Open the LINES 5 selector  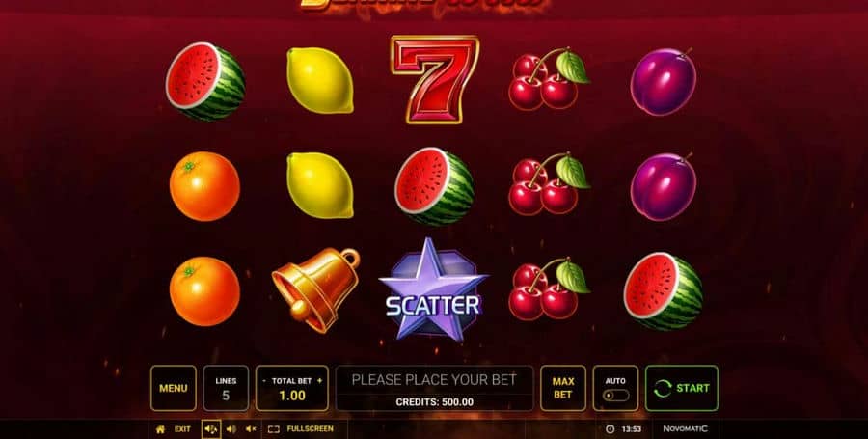coord(226,388)
